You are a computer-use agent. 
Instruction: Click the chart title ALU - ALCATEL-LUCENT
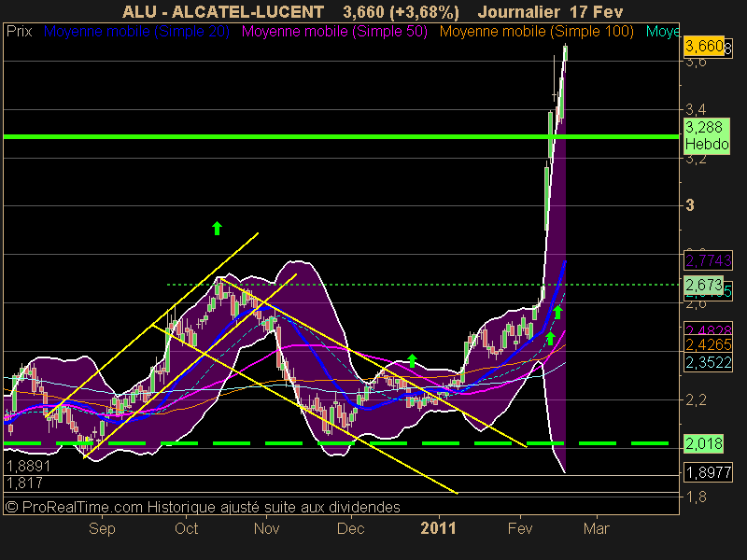tap(223, 11)
